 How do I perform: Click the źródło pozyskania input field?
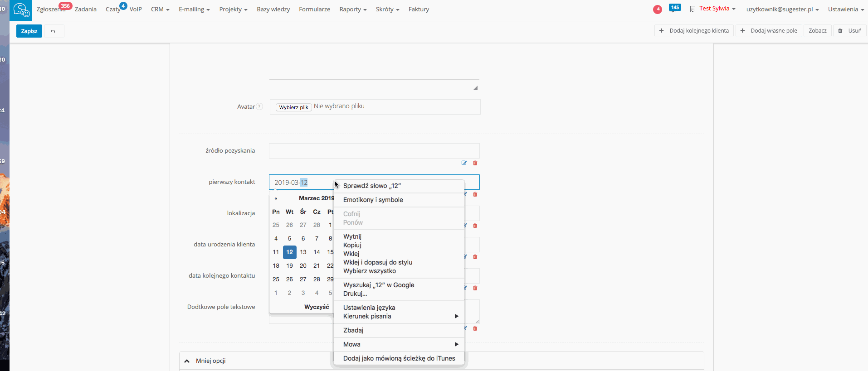374,151
